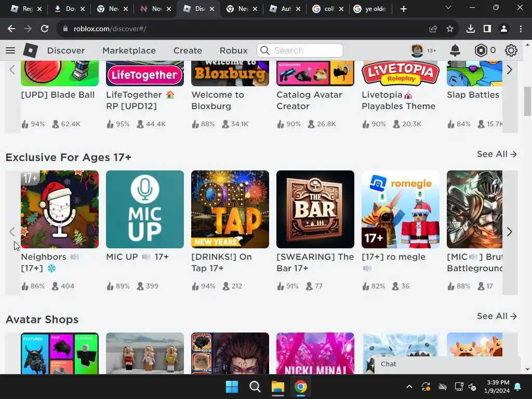The height and width of the screenshot is (399, 532).
Task: Open the notifications bell in Roblox header
Action: pyautogui.click(x=455, y=50)
